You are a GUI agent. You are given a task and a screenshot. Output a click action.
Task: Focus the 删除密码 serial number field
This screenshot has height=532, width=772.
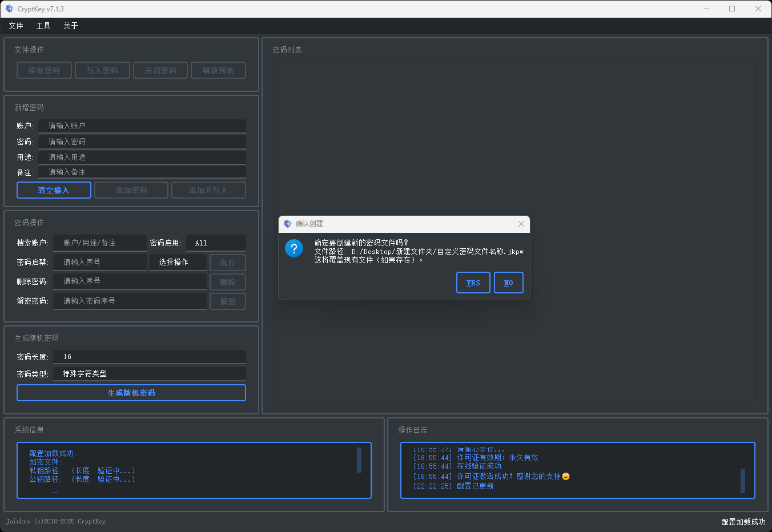coord(130,281)
